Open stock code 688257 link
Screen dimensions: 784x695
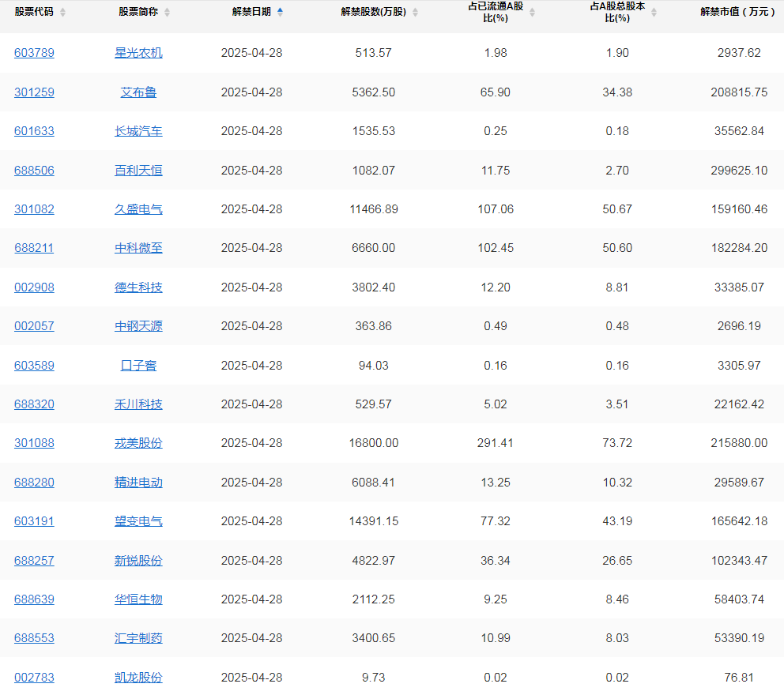tap(34, 561)
